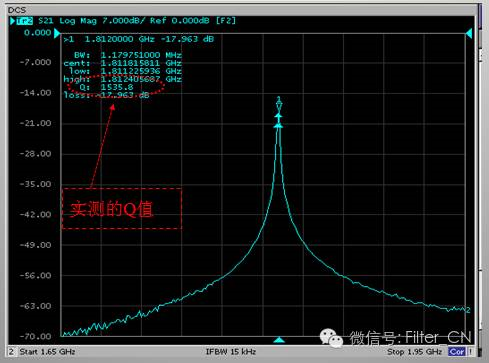This screenshot has height=363, width=489.
Task: Click the WeChat logo icon in watermark
Action: coord(331,338)
